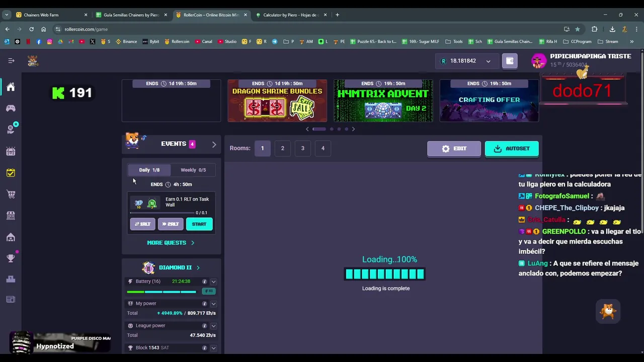
Task: Open the Bybit bookmark
Action: tap(151, 42)
